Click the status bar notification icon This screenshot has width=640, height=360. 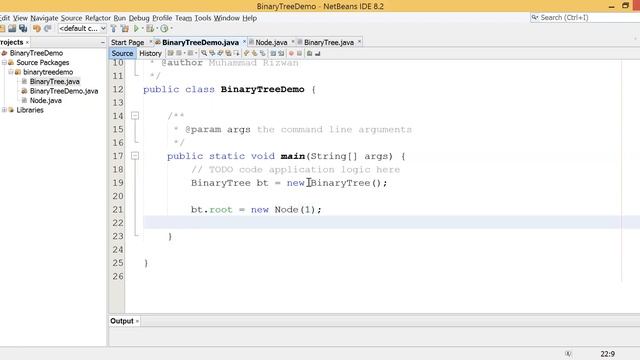pos(568,354)
